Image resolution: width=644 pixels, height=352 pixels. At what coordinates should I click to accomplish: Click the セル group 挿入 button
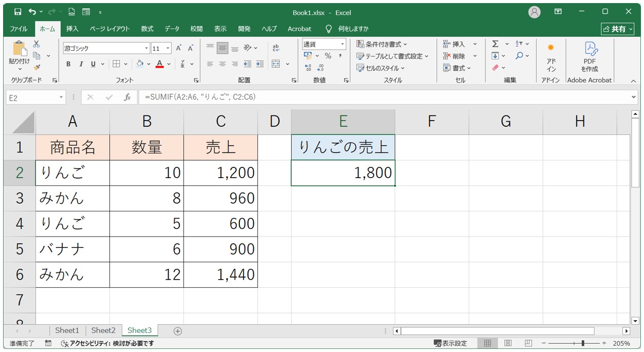(x=453, y=44)
